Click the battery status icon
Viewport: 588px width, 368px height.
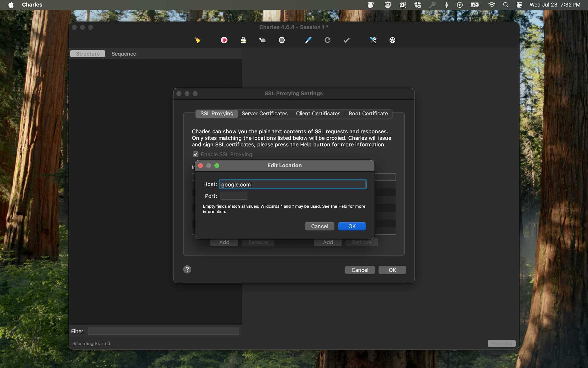pyautogui.click(x=475, y=5)
